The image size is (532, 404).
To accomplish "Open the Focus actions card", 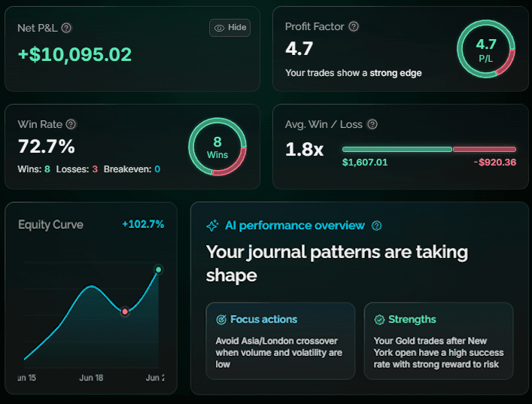I will click(x=280, y=341).
